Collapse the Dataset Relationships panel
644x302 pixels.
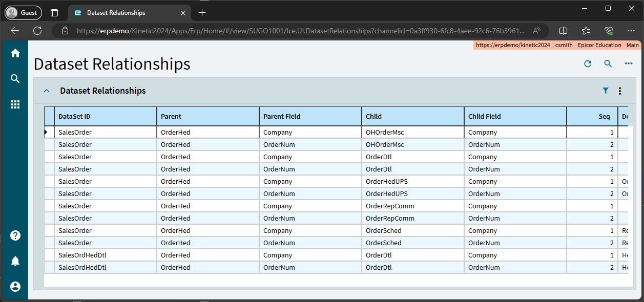(47, 91)
